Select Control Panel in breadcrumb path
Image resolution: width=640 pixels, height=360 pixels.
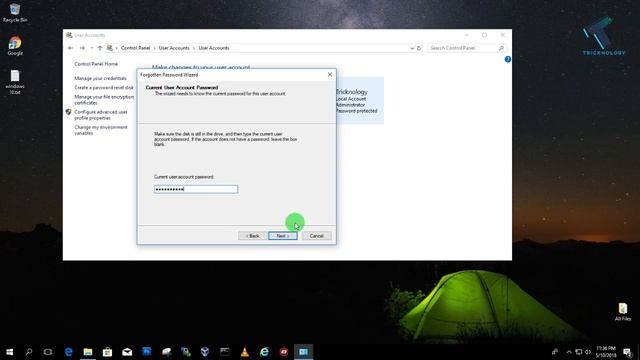click(136, 48)
